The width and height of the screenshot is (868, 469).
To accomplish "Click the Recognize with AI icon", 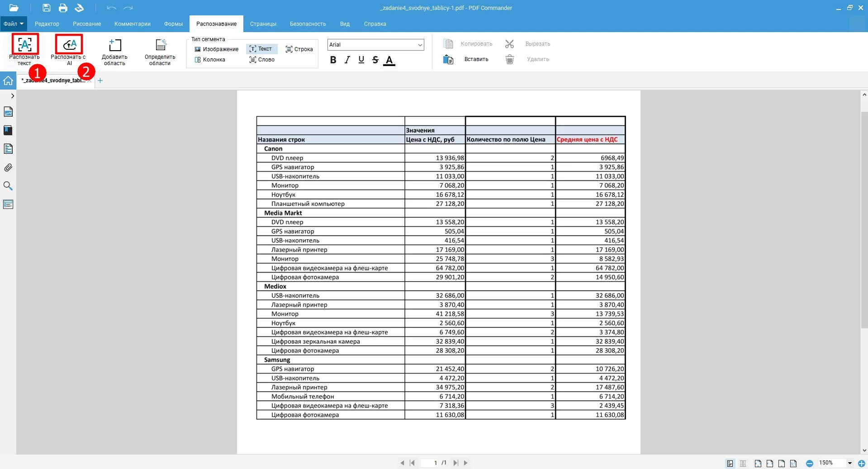I will point(69,44).
